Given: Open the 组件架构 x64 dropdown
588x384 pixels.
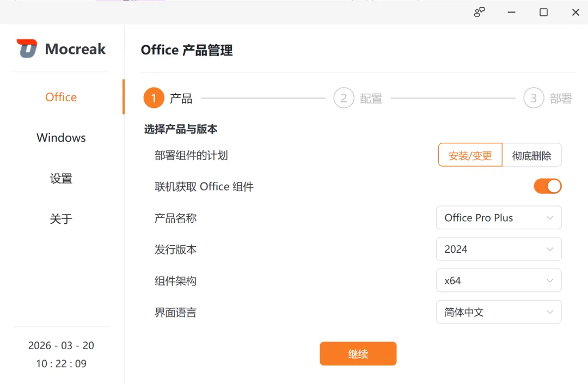Looking at the screenshot, I should (499, 281).
